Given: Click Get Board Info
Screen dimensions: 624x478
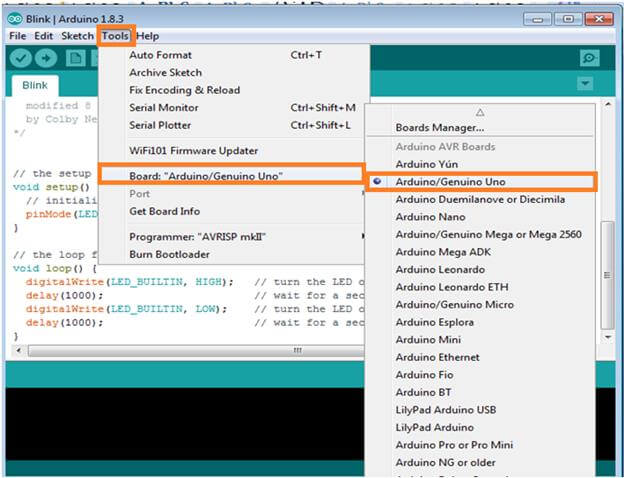Looking at the screenshot, I should click(232, 211).
